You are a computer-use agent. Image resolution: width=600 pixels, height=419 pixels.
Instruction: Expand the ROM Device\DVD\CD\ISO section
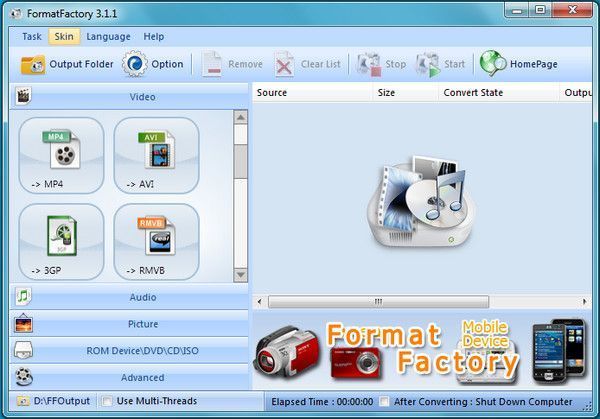tap(129, 351)
